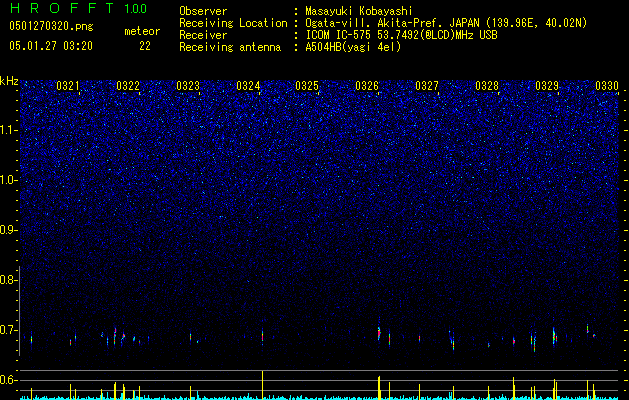Click the 0323 time marker
629x400 pixels.
[188, 86]
